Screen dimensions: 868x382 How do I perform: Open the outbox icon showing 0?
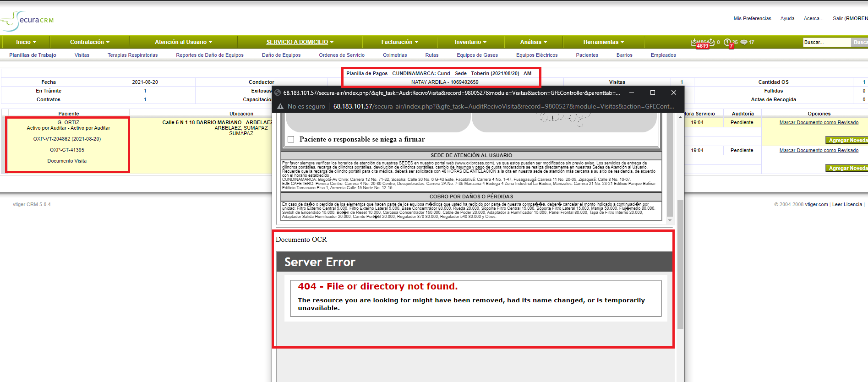tap(711, 42)
